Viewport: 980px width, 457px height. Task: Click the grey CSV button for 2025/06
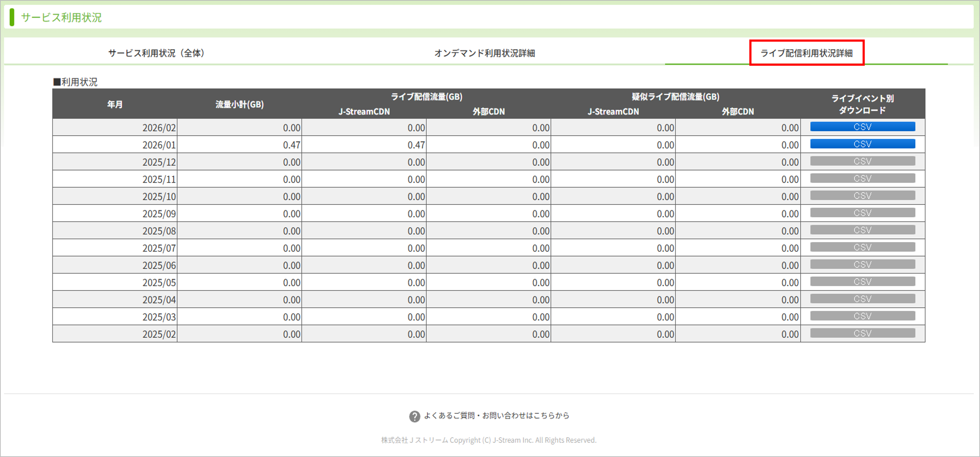[862, 264]
